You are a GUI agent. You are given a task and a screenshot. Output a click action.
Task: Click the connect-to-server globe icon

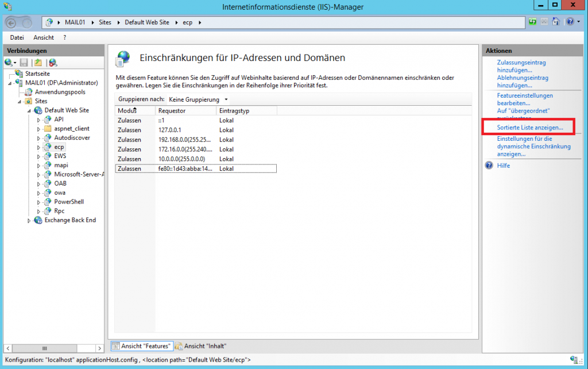pyautogui.click(x=9, y=62)
